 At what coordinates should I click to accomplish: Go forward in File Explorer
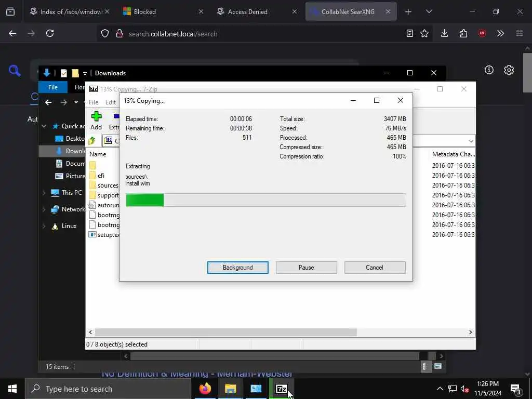tap(64, 102)
